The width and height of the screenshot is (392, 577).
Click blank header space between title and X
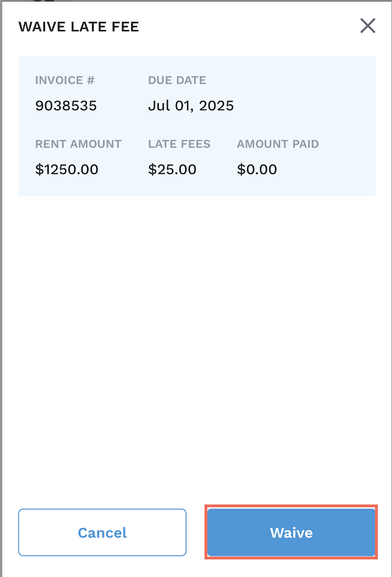(x=249, y=27)
